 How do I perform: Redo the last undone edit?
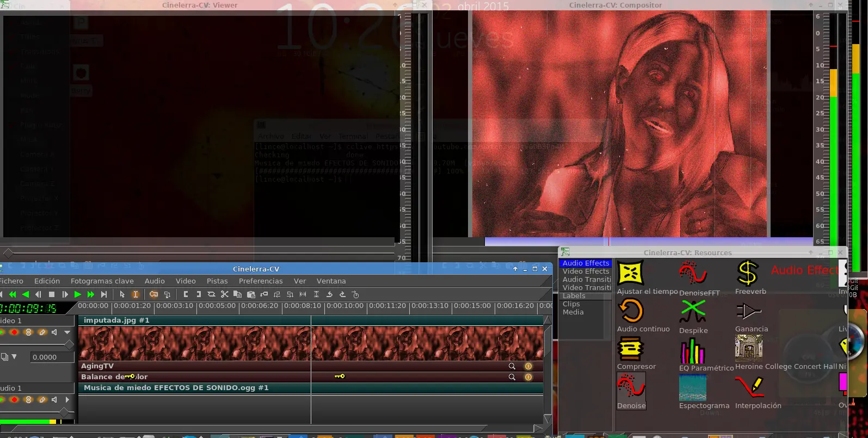[342, 294]
